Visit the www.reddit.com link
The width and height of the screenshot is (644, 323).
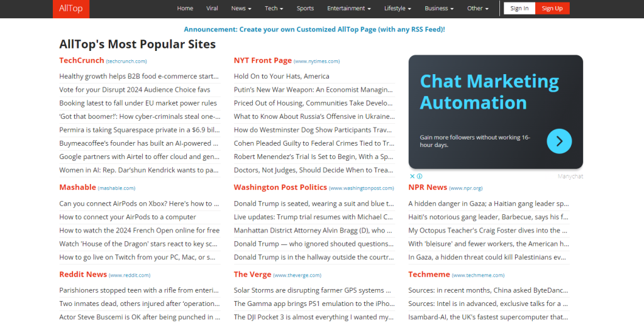pyautogui.click(x=130, y=275)
